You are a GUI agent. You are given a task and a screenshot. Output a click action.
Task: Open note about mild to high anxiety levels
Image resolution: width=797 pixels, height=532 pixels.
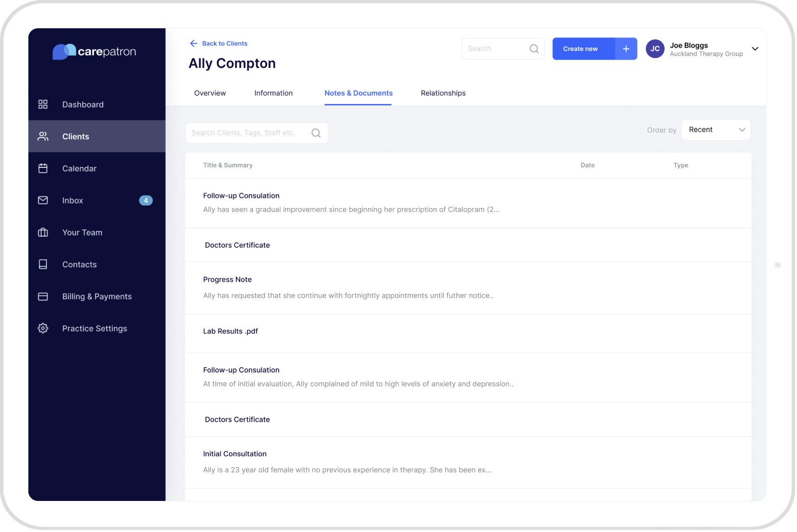468,378
